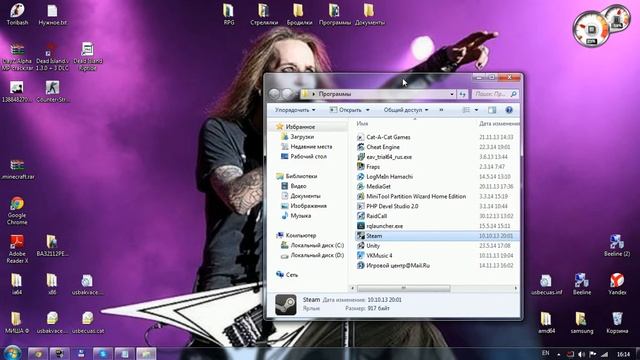
Task: Click the refresh address button
Action: (x=462, y=94)
